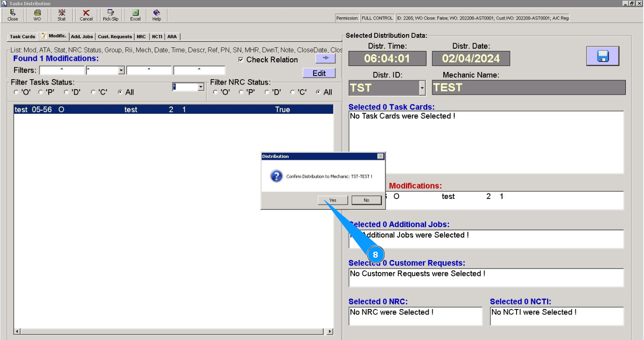Click the work order ID status bar text

(x=483, y=18)
